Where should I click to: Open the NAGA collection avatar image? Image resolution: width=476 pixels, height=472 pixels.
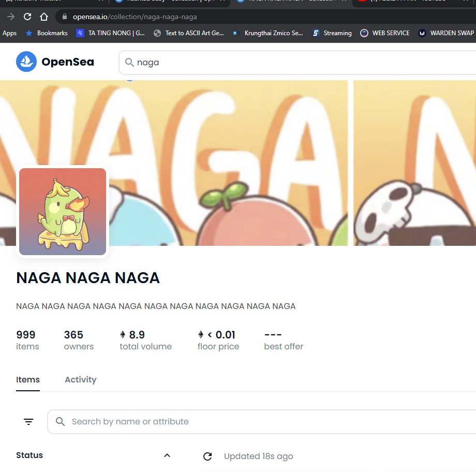pos(63,212)
